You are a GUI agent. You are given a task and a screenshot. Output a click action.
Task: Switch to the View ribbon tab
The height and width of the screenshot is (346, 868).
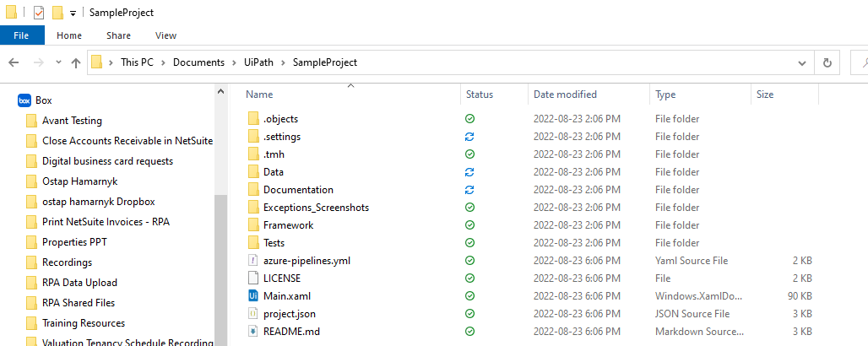[165, 35]
